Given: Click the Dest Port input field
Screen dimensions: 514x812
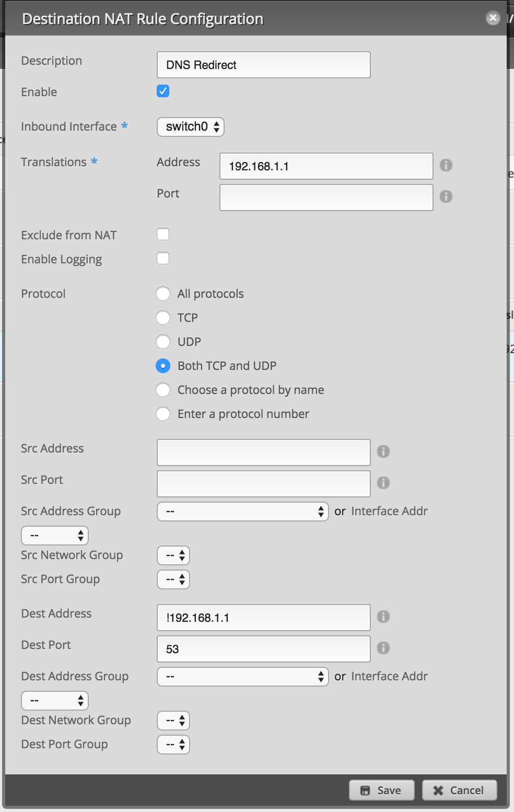Looking at the screenshot, I should [264, 649].
